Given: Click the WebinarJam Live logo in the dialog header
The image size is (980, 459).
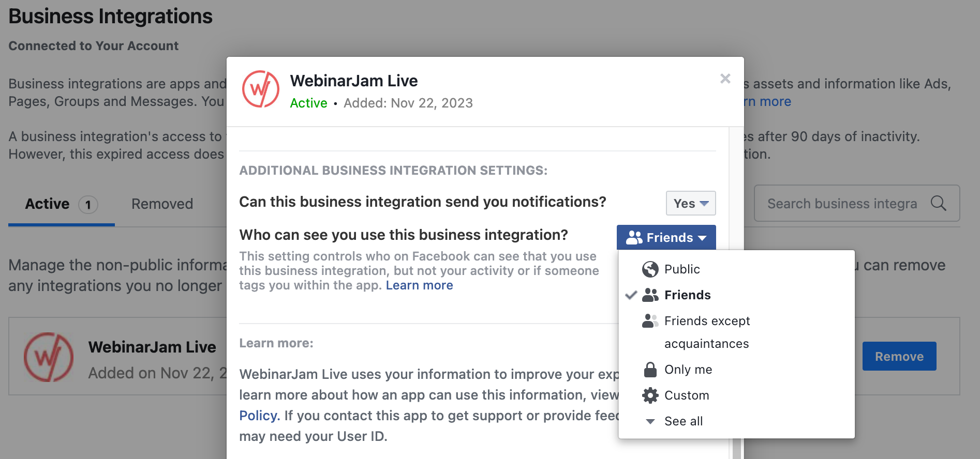Looking at the screenshot, I should 261,89.
